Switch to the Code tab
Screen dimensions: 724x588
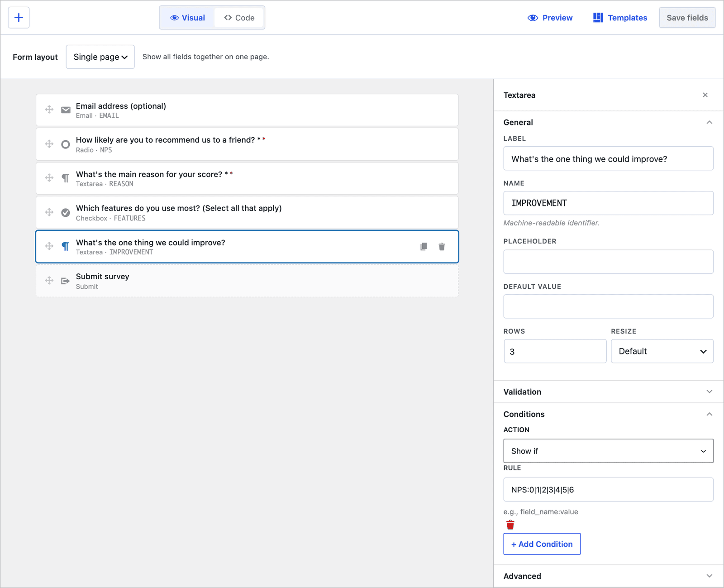[x=239, y=18]
